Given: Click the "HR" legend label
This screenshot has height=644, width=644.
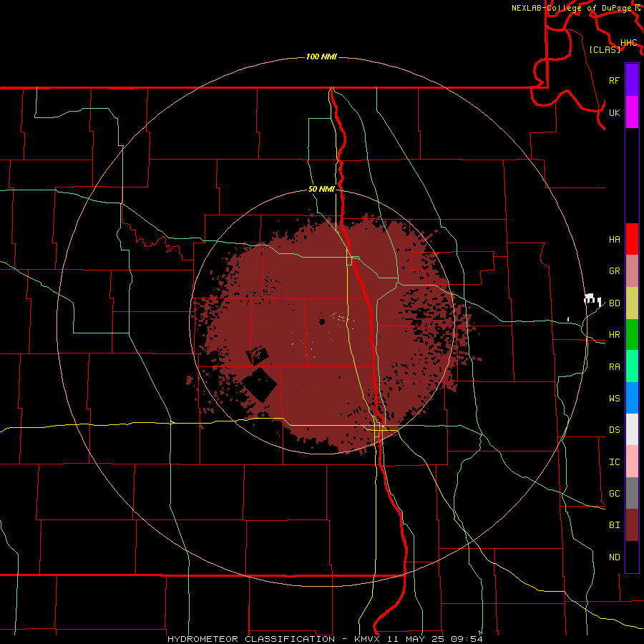Looking at the screenshot, I should click(x=614, y=335).
